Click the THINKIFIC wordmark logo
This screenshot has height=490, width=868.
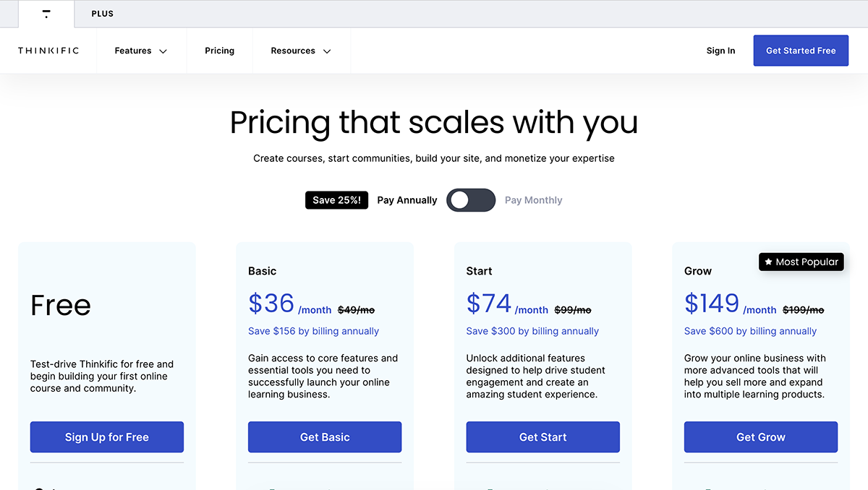coord(48,50)
